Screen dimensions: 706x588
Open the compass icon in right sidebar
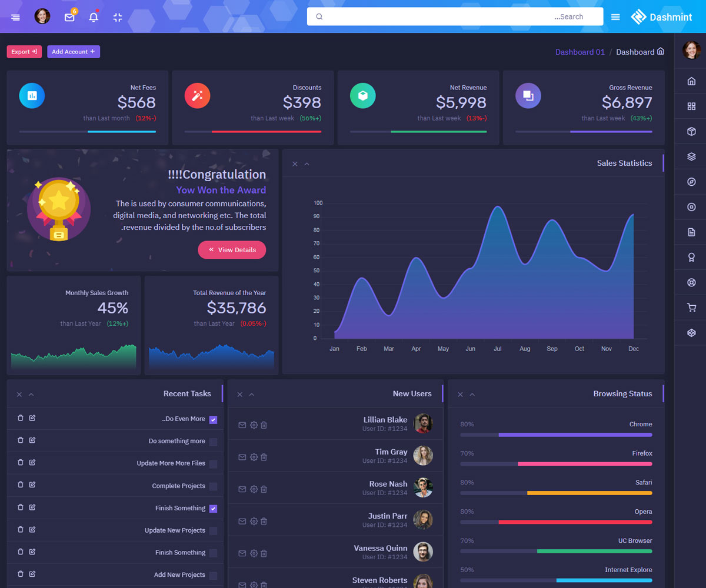[691, 182]
